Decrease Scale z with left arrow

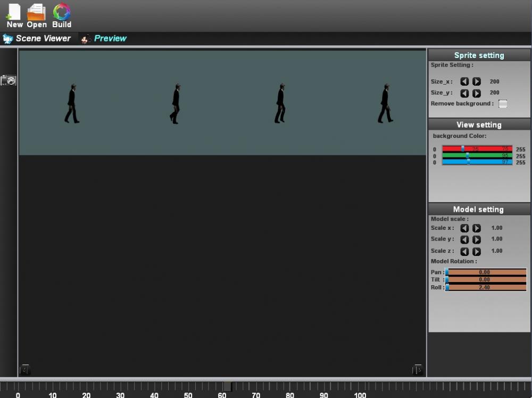click(x=464, y=252)
